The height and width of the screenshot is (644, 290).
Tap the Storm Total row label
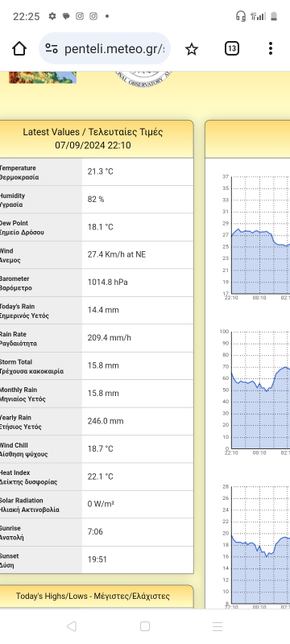(32, 366)
